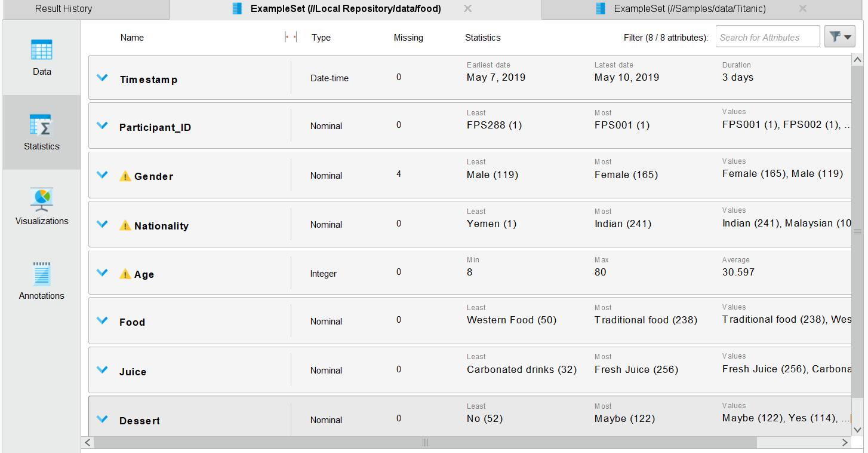Select the Statistics sidebar icon
Image resolution: width=868 pixels, height=453 pixels.
(42, 126)
